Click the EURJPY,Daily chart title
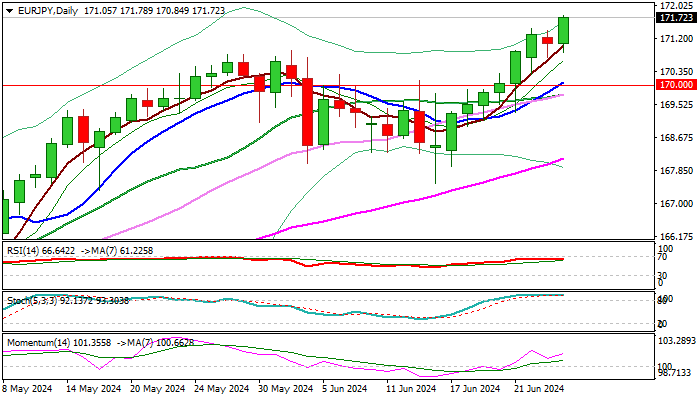The width and height of the screenshot is (700, 400). click(40, 7)
